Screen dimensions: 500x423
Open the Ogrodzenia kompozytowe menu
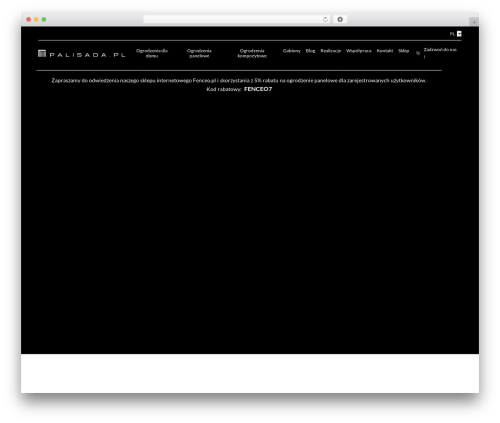[252, 53]
